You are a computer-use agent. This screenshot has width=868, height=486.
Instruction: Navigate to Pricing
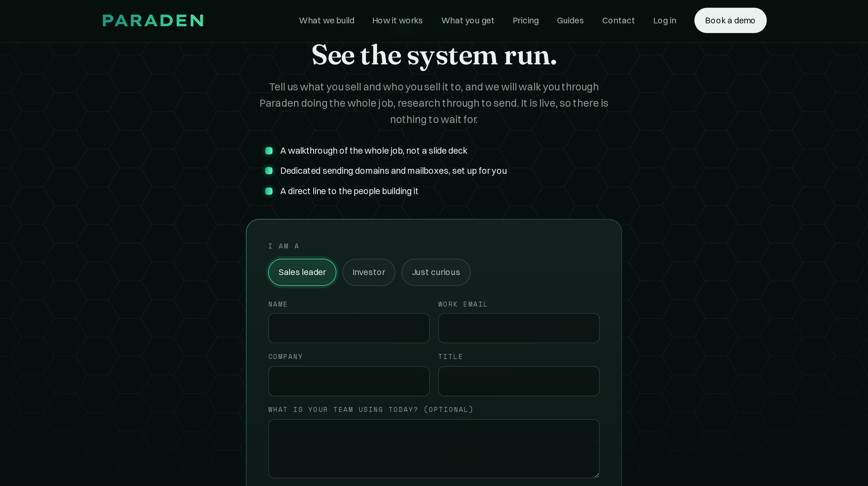click(x=526, y=21)
